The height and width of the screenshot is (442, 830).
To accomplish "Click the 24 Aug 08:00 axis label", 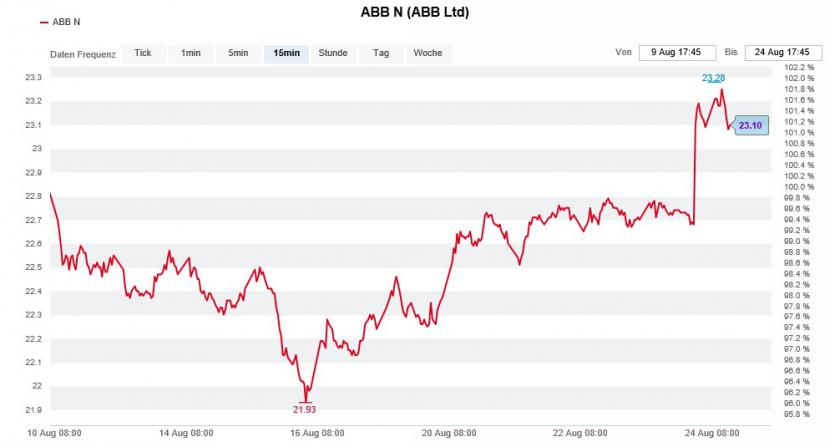I will pyautogui.click(x=712, y=433).
